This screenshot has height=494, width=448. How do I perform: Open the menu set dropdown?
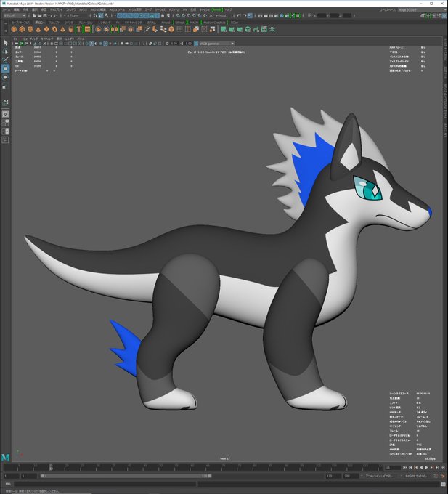click(x=15, y=15)
